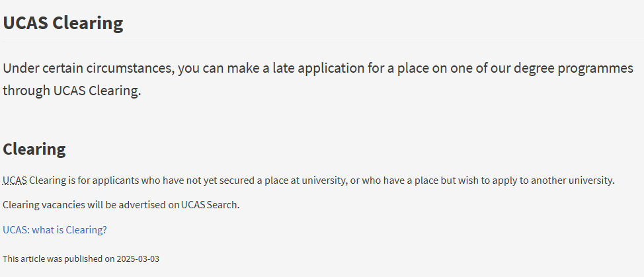Viewport: 644px width, 277px height.
Task: Click the 'UCAS Clearing' main page heading
Action: click(x=63, y=23)
